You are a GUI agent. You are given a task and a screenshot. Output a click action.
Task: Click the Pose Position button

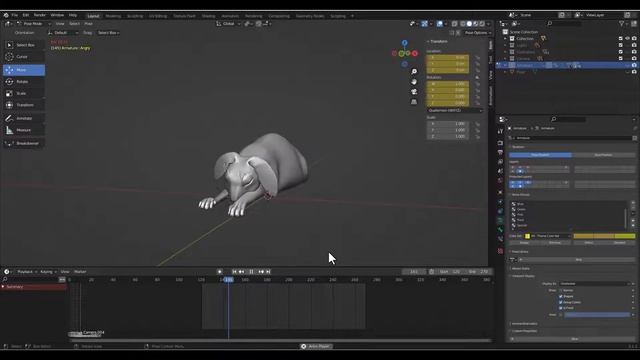coord(540,155)
